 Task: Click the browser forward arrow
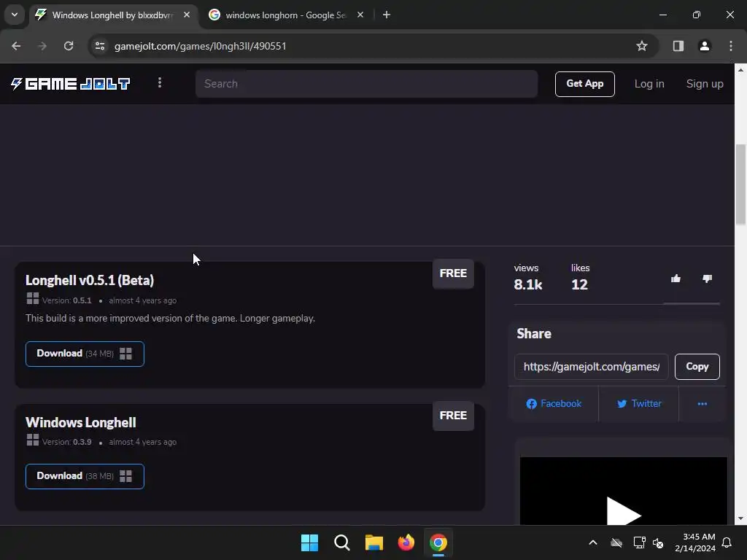click(42, 46)
